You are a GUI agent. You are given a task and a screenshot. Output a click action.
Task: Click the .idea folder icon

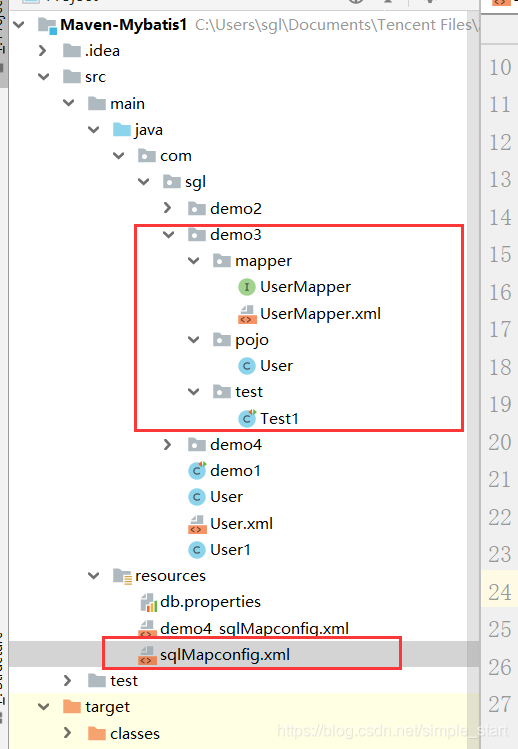[x=72, y=50]
